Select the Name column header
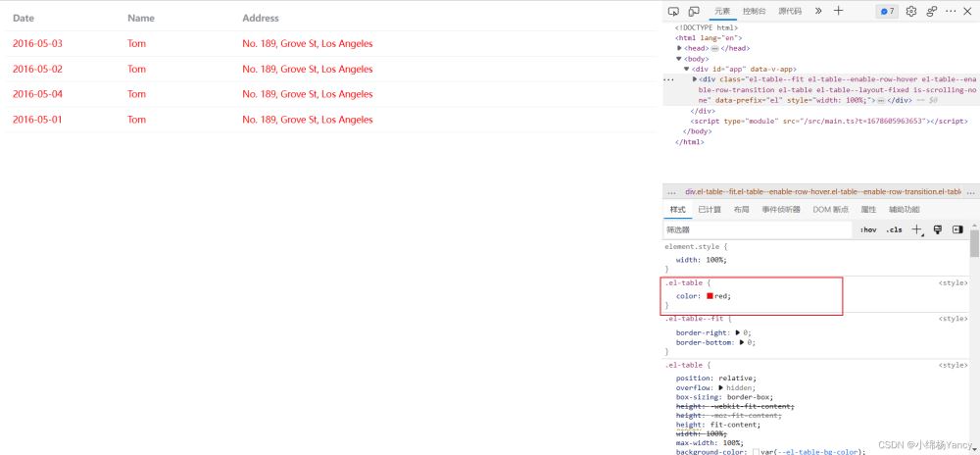This screenshot has width=980, height=455. point(140,18)
